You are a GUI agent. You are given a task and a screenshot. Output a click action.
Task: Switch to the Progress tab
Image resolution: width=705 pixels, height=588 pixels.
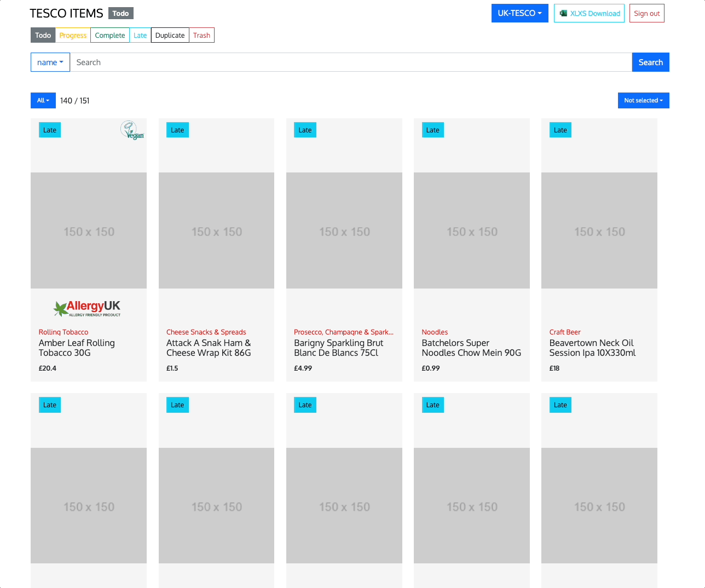click(73, 36)
